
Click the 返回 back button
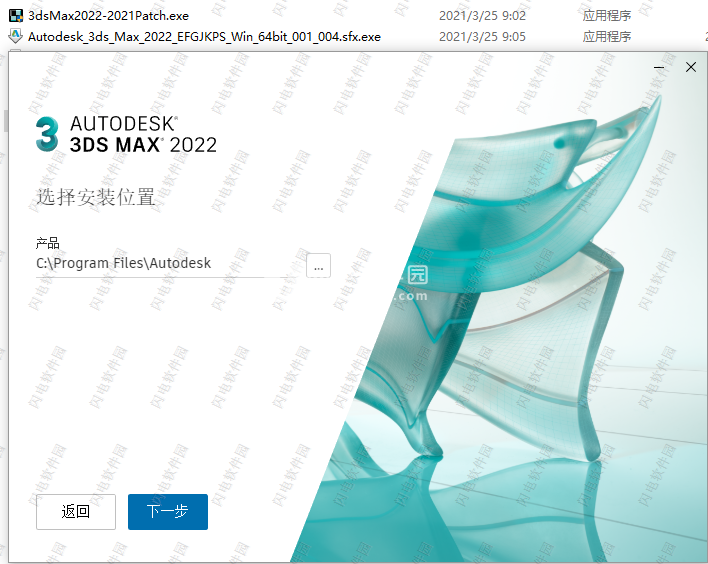pos(76,512)
